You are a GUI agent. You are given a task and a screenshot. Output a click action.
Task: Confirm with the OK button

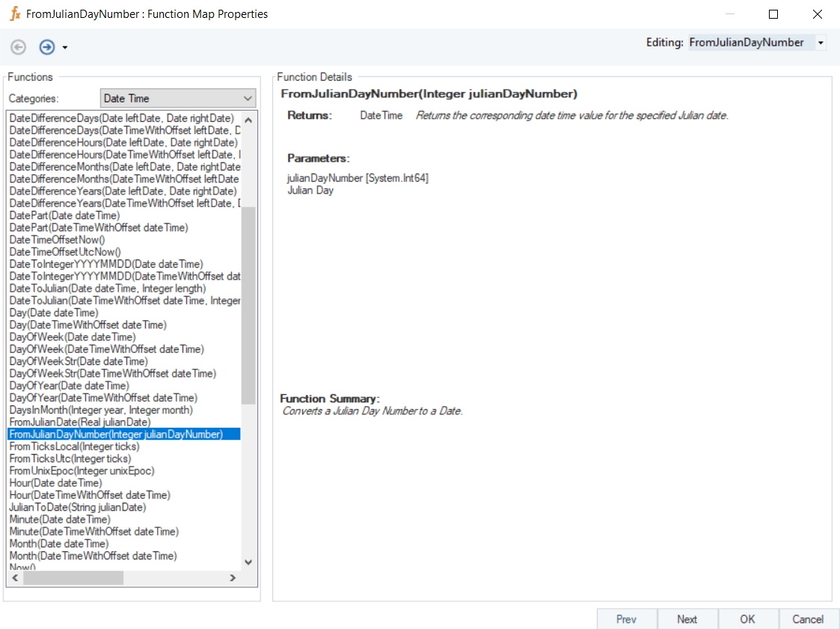point(747,619)
